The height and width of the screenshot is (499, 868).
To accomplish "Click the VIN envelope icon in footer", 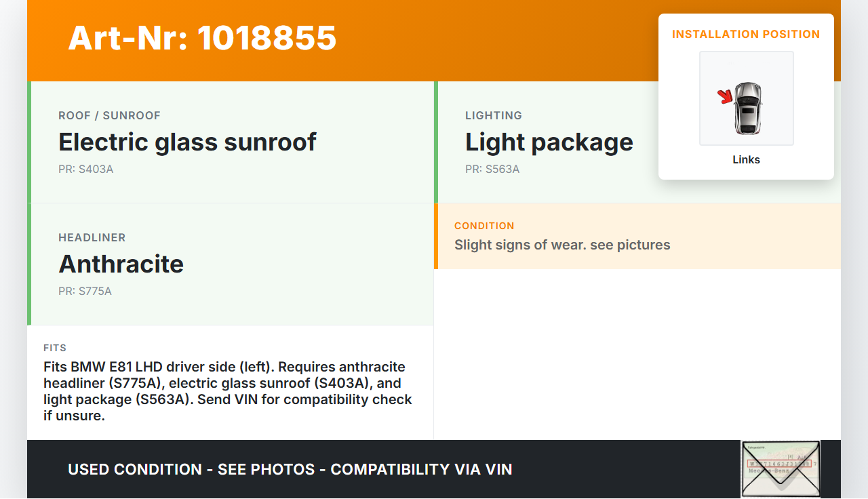I will click(781, 468).
